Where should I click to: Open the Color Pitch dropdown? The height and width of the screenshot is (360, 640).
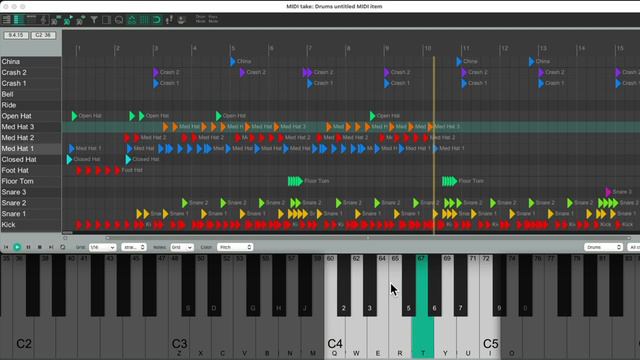pos(235,247)
